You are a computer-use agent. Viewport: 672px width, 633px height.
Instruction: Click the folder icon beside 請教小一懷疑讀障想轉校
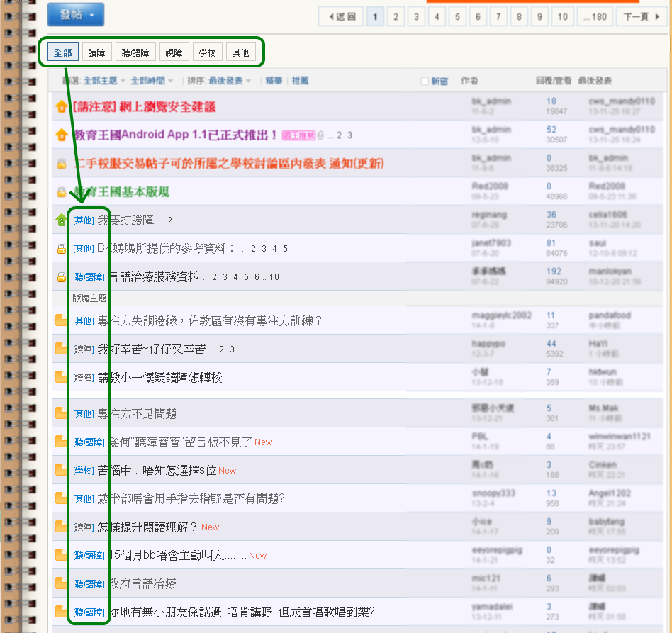pyautogui.click(x=61, y=377)
